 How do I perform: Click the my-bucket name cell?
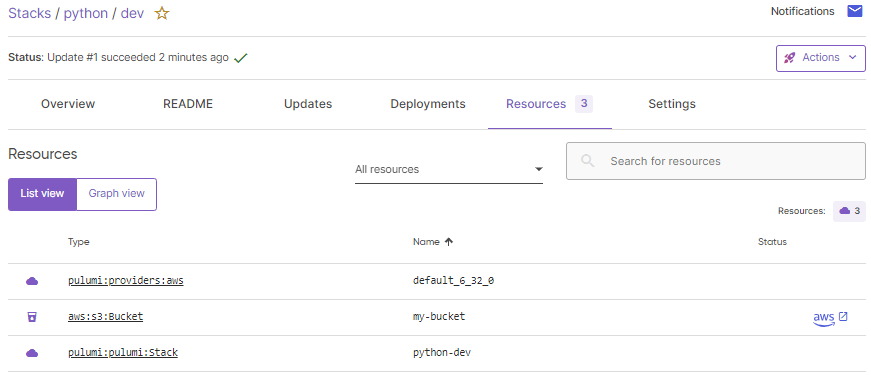click(439, 317)
